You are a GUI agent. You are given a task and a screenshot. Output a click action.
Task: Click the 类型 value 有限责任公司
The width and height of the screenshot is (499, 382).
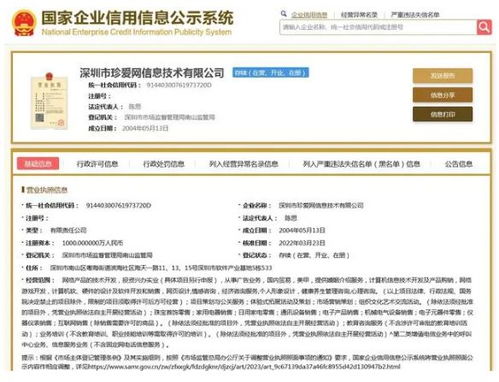(x=68, y=230)
